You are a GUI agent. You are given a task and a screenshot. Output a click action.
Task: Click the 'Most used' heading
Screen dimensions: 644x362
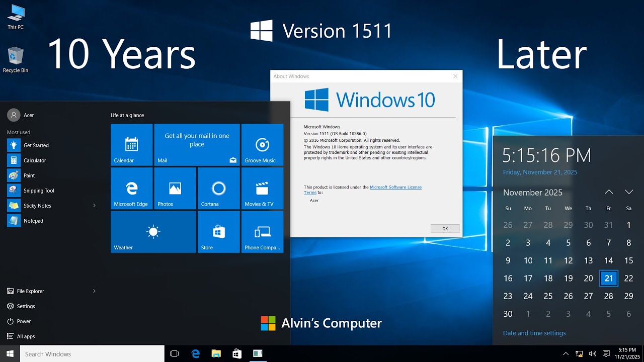click(x=19, y=132)
